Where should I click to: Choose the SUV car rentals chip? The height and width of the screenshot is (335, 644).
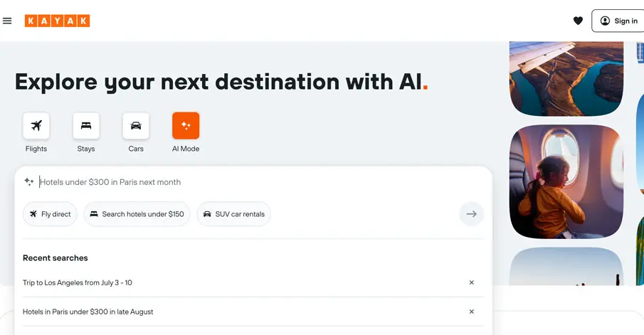click(x=233, y=214)
